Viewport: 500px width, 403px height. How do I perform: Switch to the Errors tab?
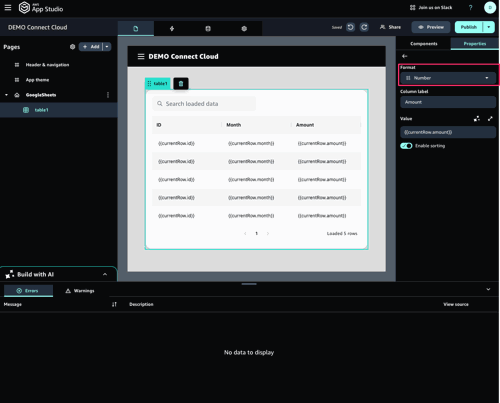pyautogui.click(x=28, y=291)
